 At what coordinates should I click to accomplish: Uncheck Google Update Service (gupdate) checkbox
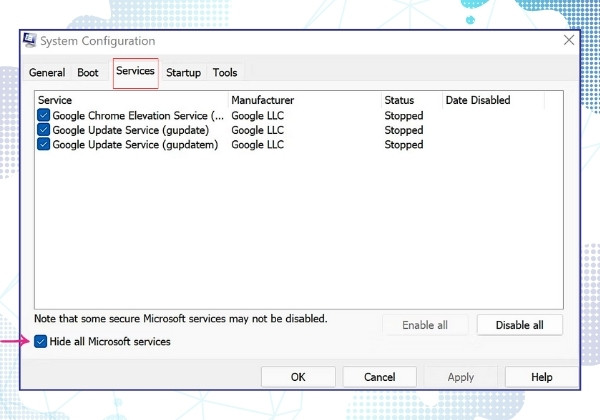point(44,130)
